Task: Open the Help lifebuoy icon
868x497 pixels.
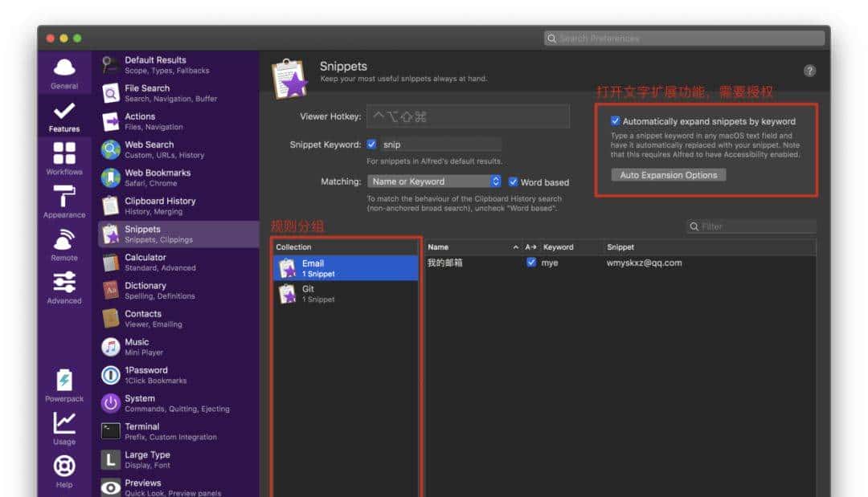Action: [x=64, y=468]
